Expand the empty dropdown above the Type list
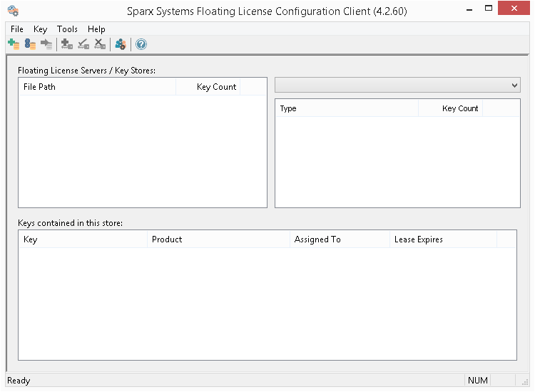This screenshot has width=535, height=392. coord(397,85)
